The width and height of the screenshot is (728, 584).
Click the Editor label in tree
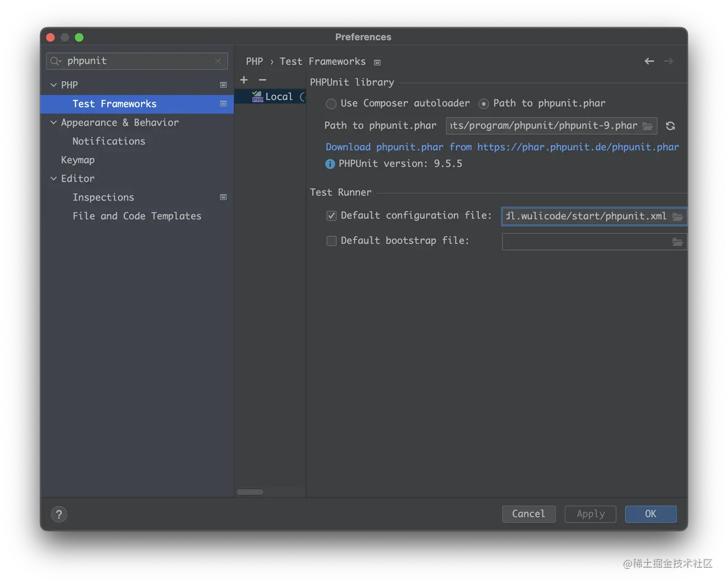click(78, 179)
